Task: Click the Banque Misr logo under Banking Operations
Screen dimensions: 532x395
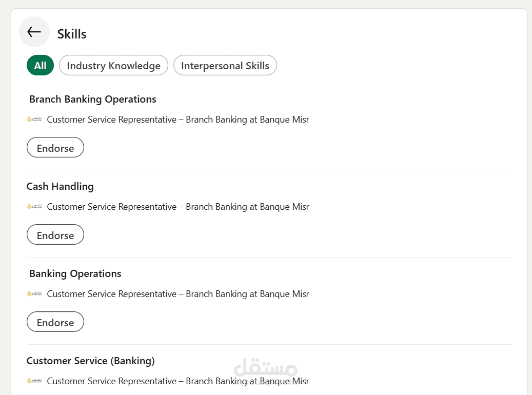Action: [34, 294]
